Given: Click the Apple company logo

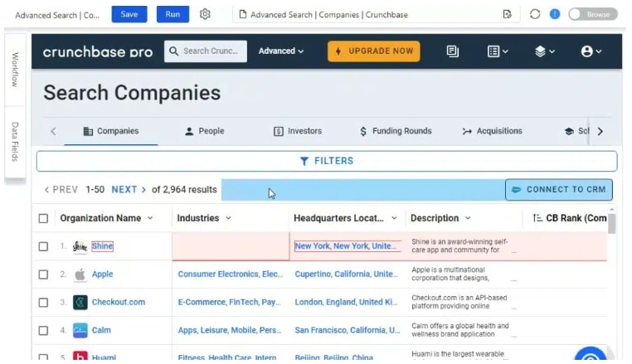Looking at the screenshot, I should [80, 274].
